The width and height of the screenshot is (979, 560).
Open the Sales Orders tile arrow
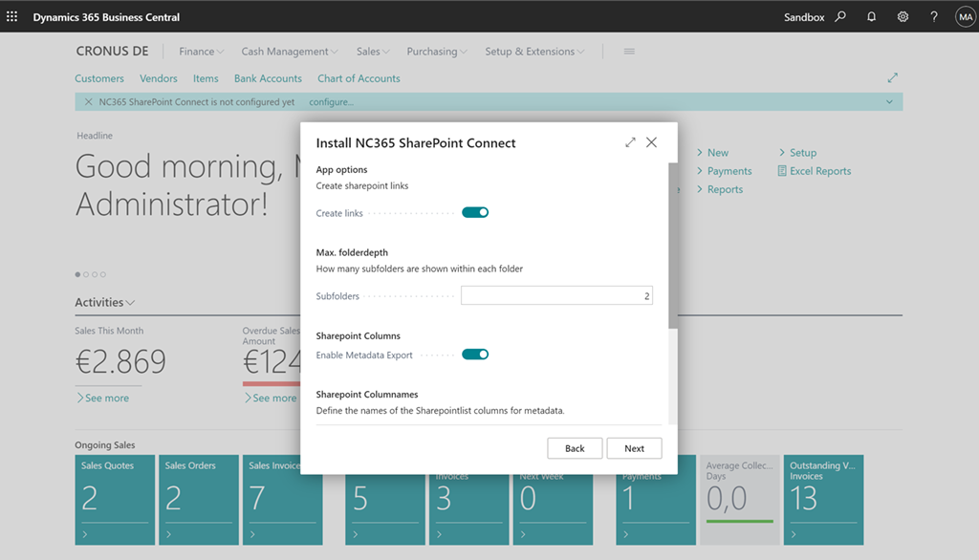pos(168,534)
